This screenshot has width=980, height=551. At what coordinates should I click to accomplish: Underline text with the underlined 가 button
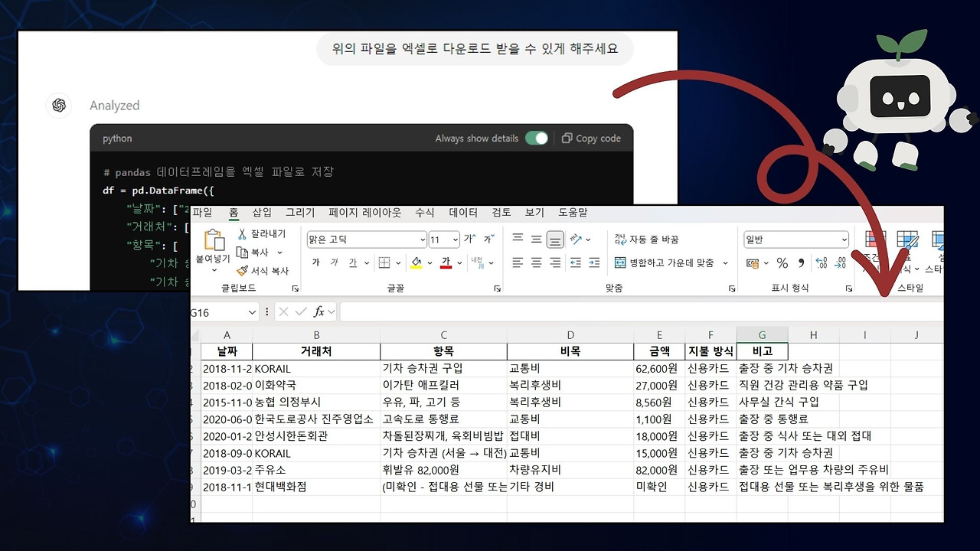353,262
